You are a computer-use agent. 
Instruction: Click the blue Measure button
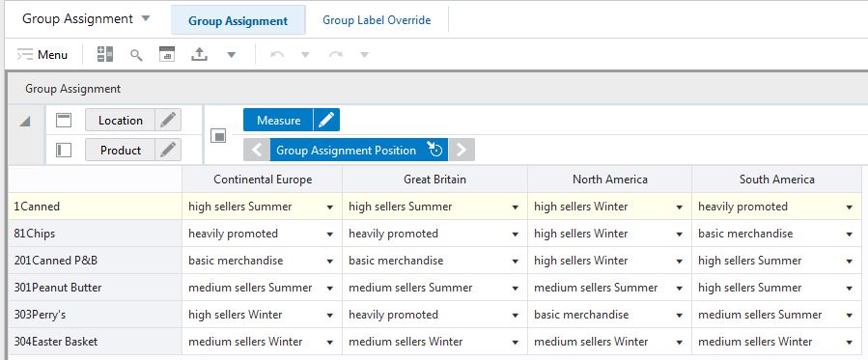pyautogui.click(x=278, y=120)
